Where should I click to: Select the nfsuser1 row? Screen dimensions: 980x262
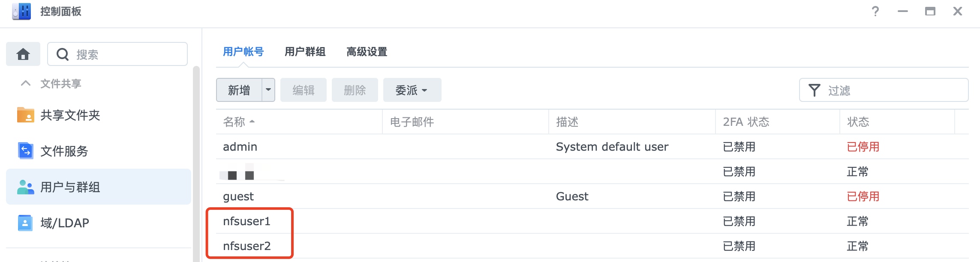592,221
